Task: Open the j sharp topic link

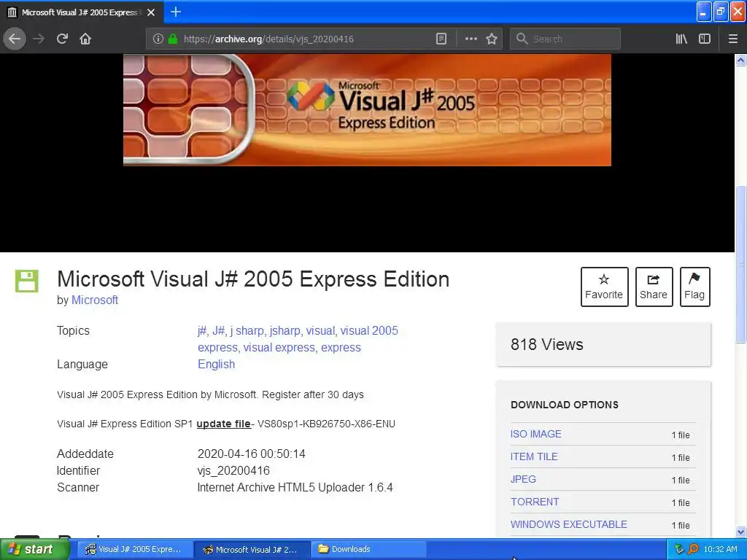Action: click(x=247, y=330)
